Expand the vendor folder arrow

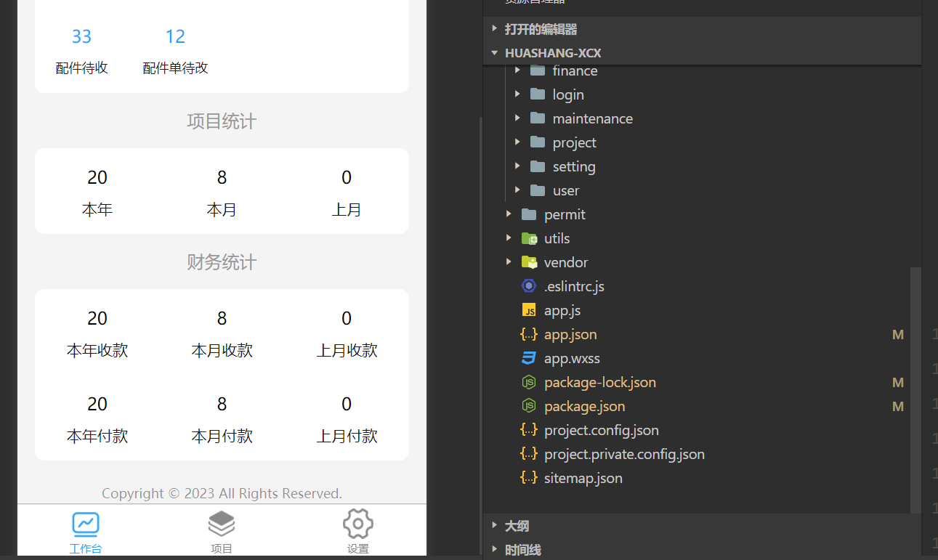(509, 262)
